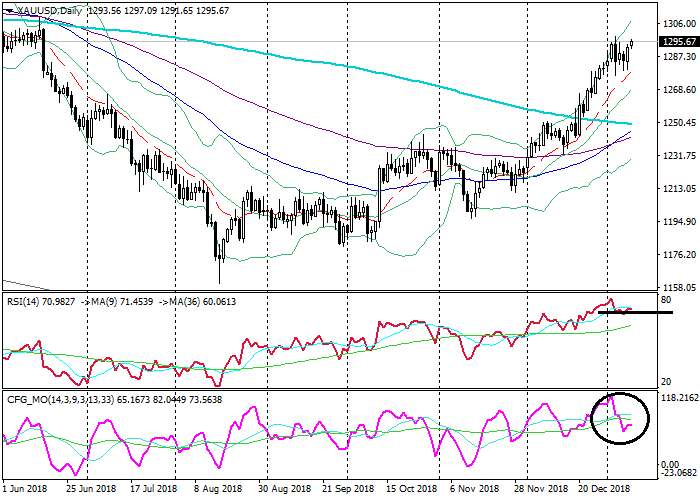This screenshot has width=700, height=500.
Task: Click the 15 Oct 2018 date label
Action: coord(411,489)
